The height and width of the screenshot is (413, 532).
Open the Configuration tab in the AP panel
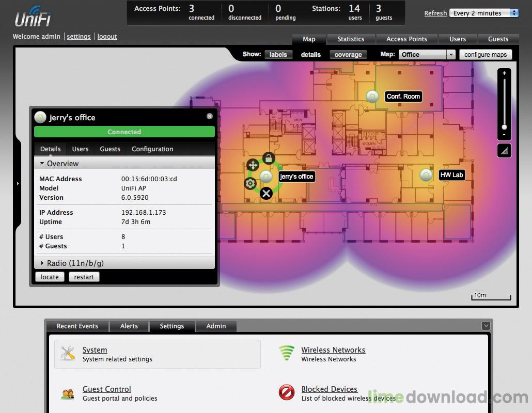point(152,149)
